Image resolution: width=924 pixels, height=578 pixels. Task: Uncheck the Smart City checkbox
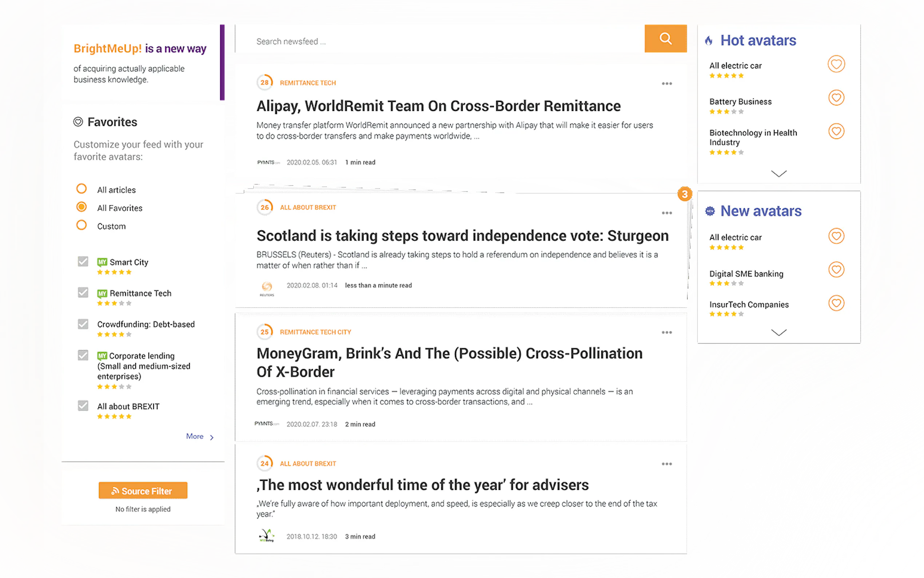coord(83,262)
